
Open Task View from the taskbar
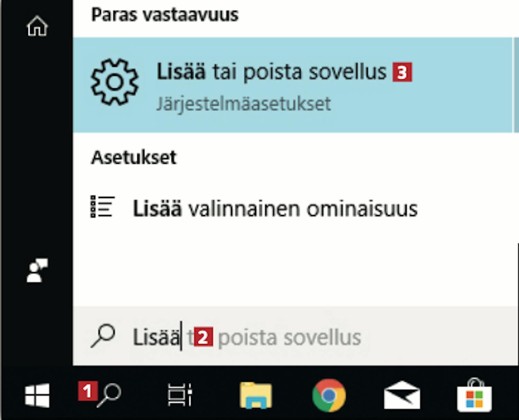(180, 395)
